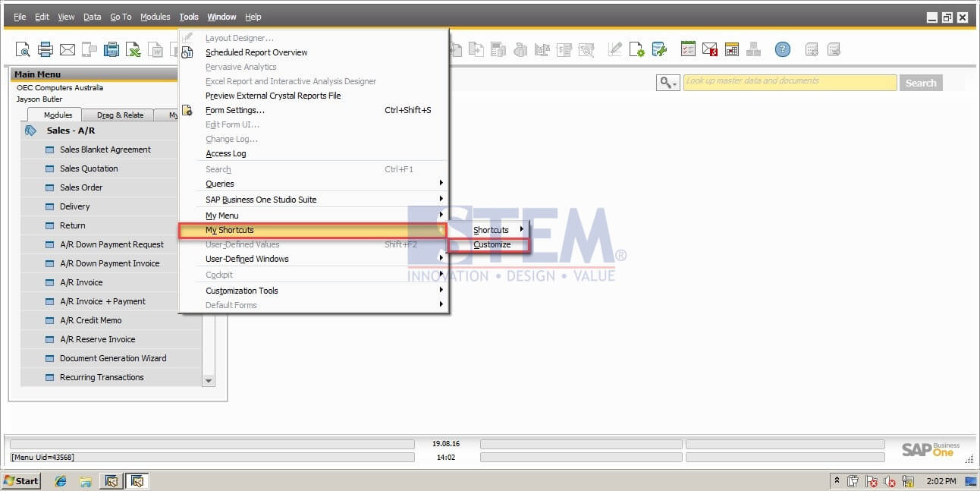This screenshot has width=980, height=491.
Task: Select Form Settings... menu entry
Action: 235,110
